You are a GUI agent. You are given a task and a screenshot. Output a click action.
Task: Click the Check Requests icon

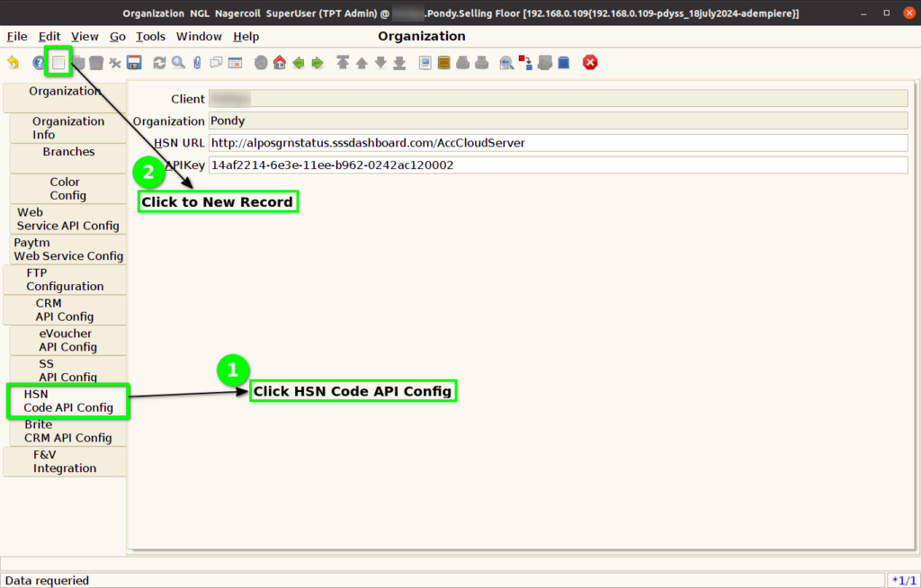pos(544,62)
